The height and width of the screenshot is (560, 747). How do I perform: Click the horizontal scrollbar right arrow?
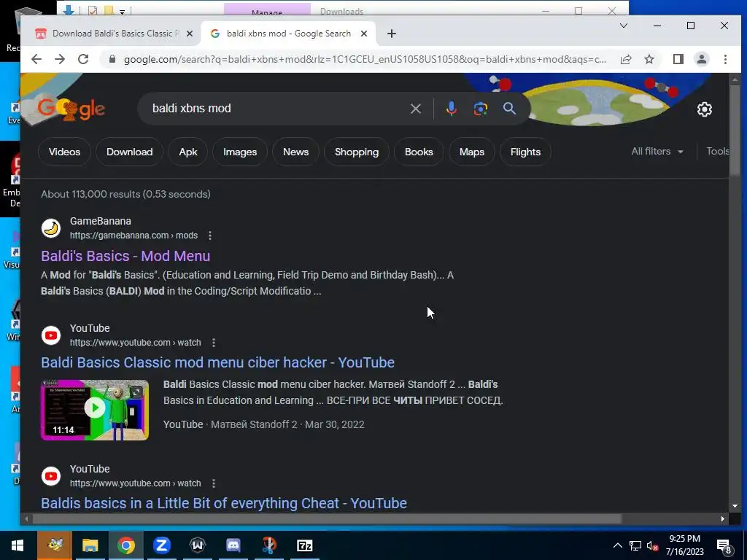(x=723, y=518)
